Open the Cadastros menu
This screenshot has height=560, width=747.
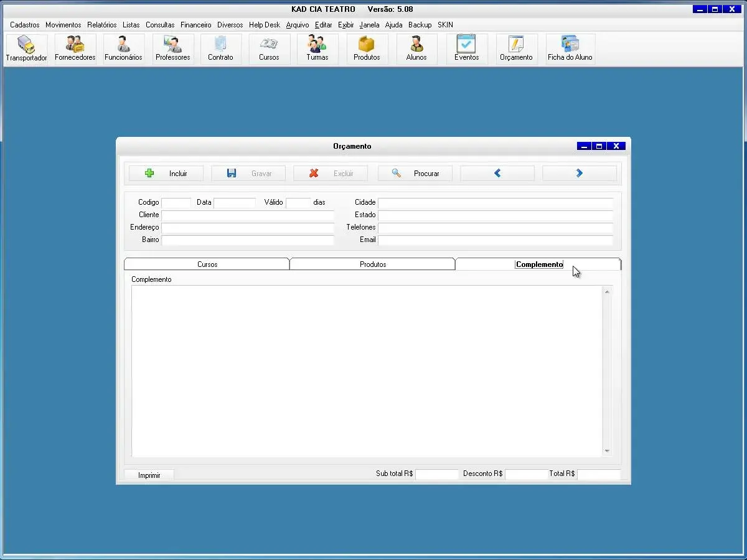coord(25,25)
